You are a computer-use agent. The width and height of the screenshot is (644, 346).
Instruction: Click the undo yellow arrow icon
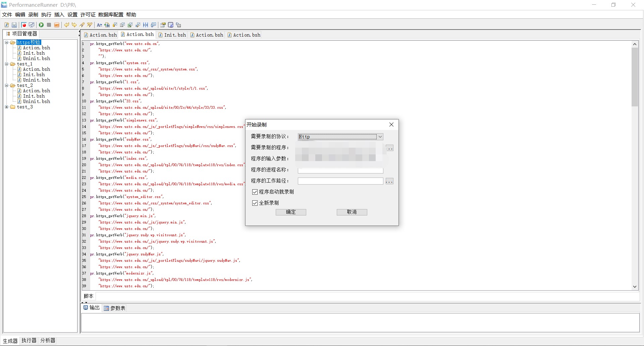(x=66, y=25)
